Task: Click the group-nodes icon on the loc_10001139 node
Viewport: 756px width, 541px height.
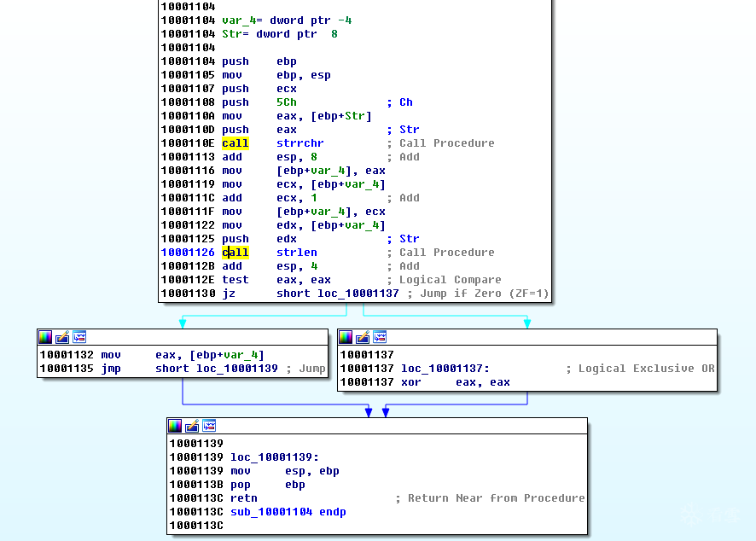Action: click(x=209, y=426)
